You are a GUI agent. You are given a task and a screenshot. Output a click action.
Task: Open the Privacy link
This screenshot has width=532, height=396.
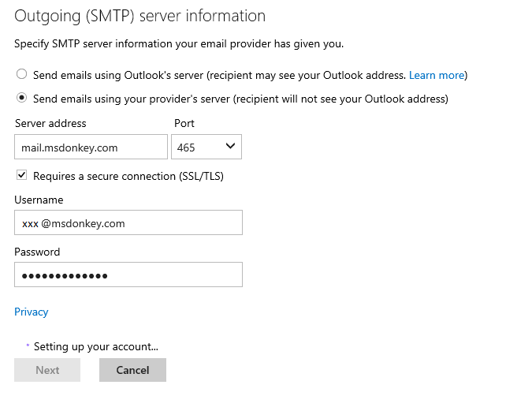click(32, 312)
